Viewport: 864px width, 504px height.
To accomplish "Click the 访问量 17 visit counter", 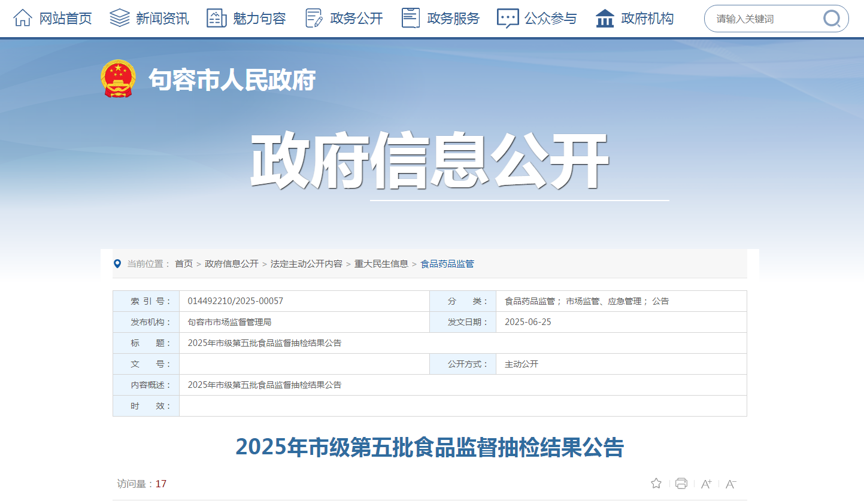I will tap(142, 484).
